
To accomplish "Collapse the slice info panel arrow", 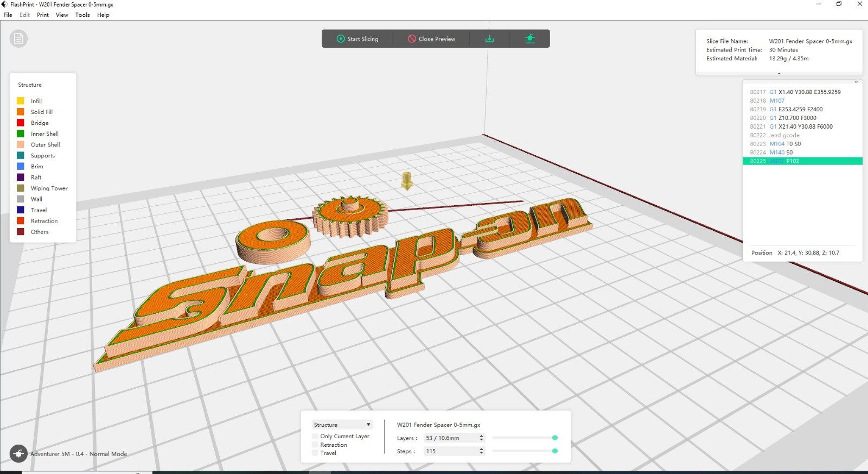I will coord(779,73).
